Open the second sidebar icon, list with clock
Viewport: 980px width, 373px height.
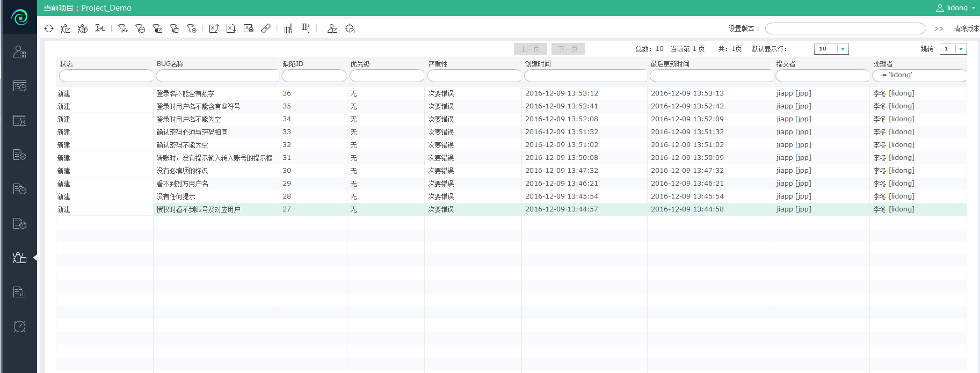(19, 86)
